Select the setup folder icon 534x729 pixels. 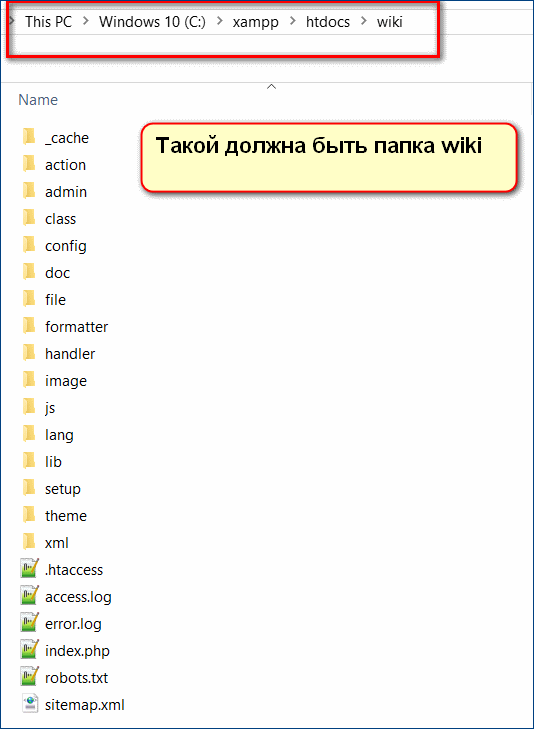(x=29, y=488)
